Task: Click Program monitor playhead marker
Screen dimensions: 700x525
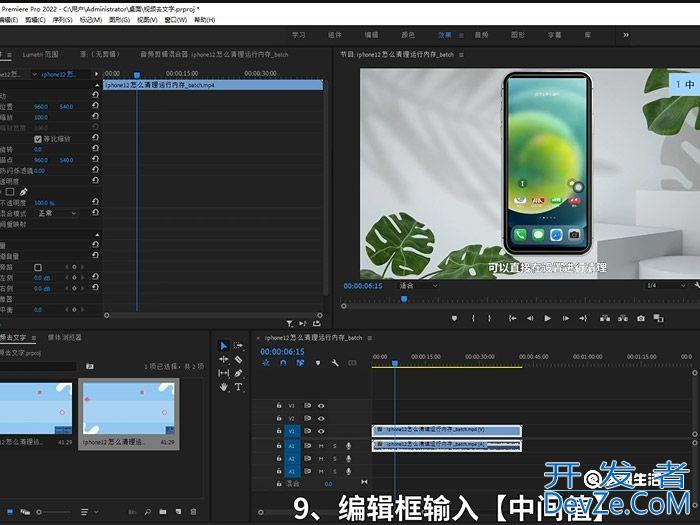Action: point(404,299)
